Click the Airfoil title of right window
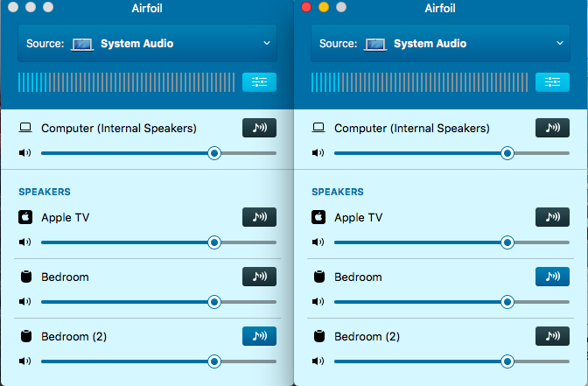Image resolution: width=588 pixels, height=386 pixels. point(440,8)
